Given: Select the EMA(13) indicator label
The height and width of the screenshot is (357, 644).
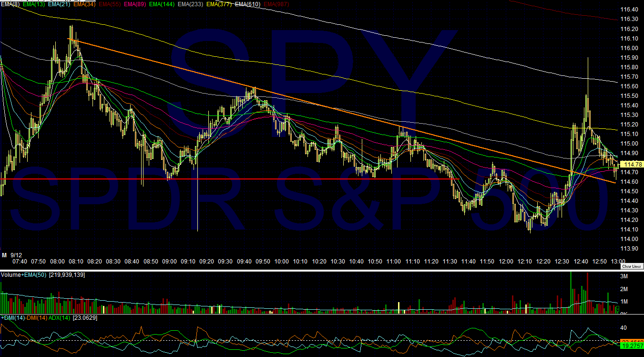Looking at the screenshot, I should pos(34,4).
